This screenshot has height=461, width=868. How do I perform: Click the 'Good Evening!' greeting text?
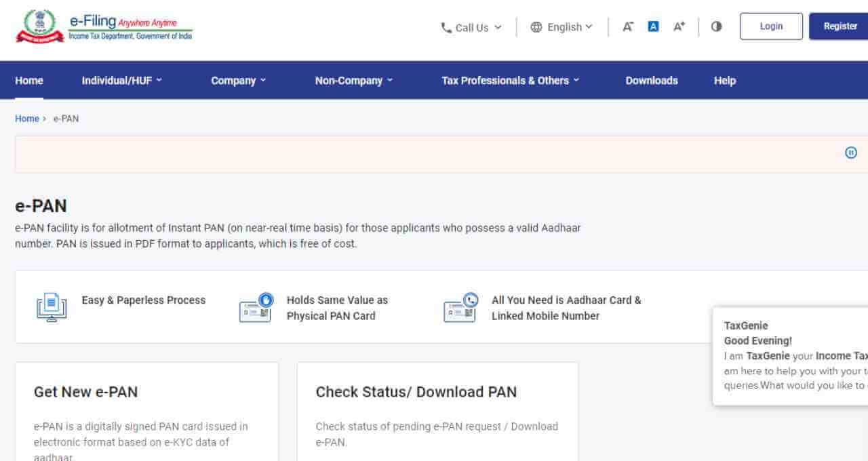coord(758,341)
